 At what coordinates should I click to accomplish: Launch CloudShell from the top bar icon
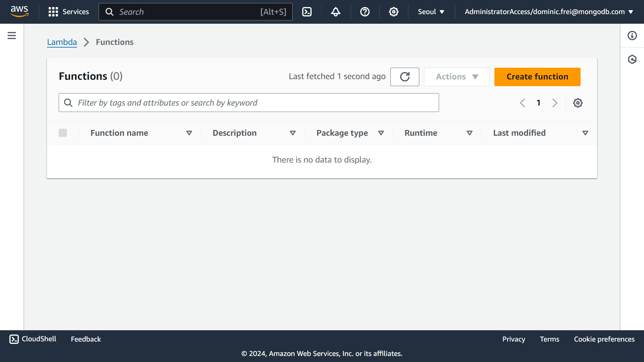307,12
